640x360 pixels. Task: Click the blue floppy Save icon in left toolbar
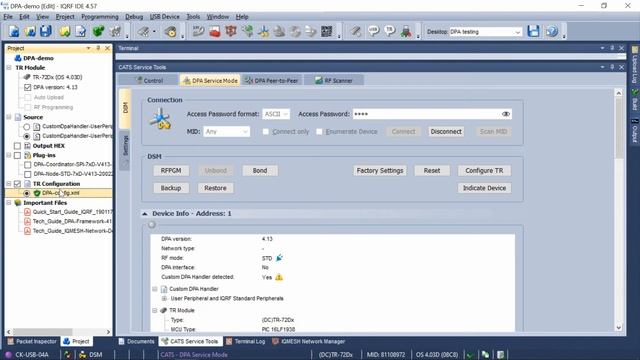(46, 31)
